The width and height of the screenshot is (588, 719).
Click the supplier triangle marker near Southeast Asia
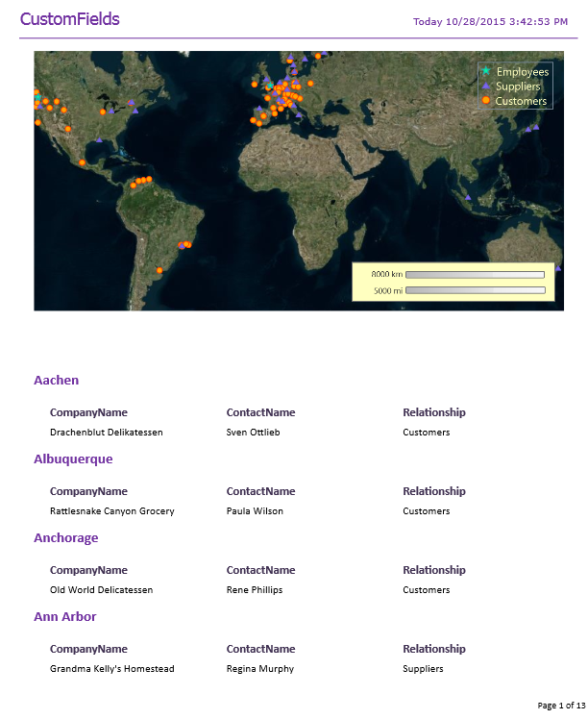coord(468,198)
